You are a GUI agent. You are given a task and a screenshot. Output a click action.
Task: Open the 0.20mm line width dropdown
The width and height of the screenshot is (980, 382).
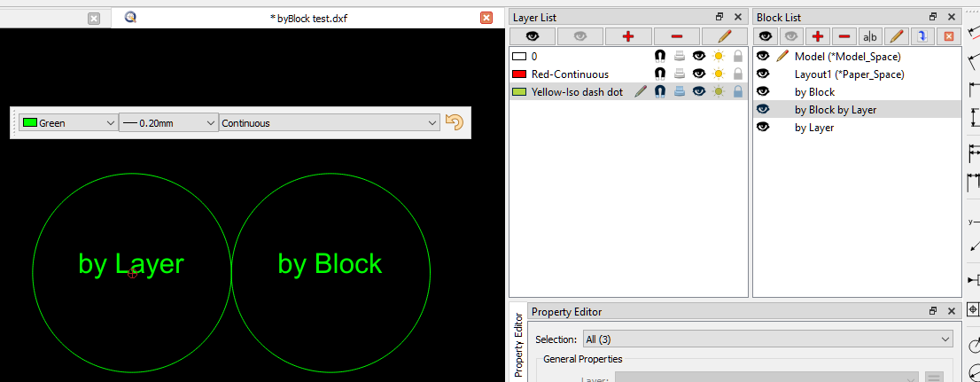point(168,123)
